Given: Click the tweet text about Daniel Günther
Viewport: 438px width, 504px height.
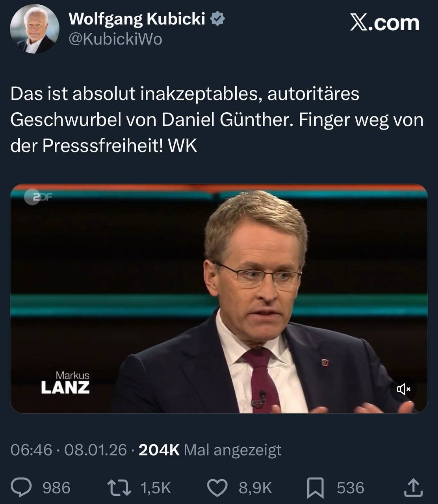Looking at the screenshot, I should pyautogui.click(x=217, y=120).
